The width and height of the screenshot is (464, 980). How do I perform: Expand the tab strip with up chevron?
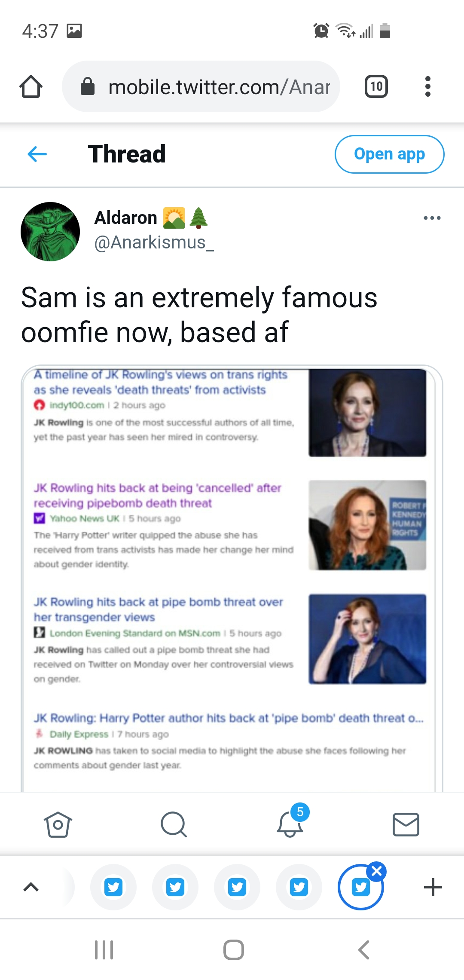31,887
